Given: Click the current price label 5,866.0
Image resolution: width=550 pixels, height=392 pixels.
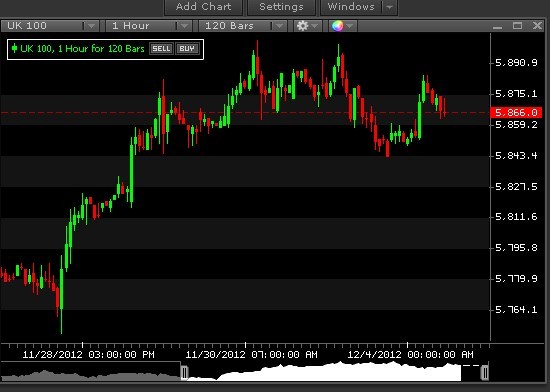Looking at the screenshot, I should click(x=516, y=113).
